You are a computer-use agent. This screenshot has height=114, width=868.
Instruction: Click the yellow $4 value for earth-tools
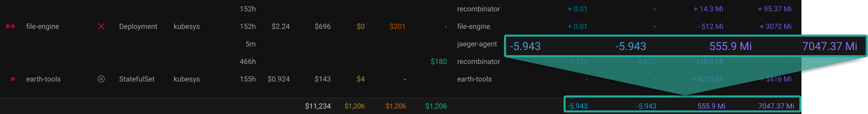pos(361,79)
